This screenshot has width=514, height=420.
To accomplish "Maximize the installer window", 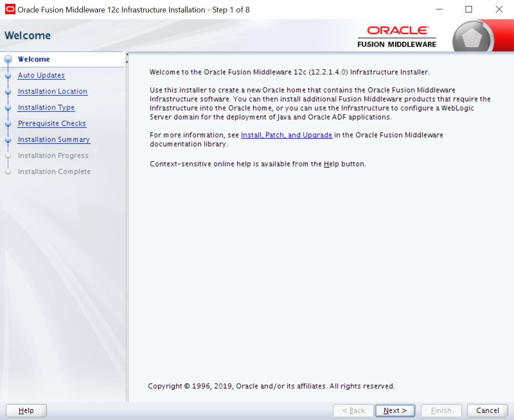I will point(469,9).
